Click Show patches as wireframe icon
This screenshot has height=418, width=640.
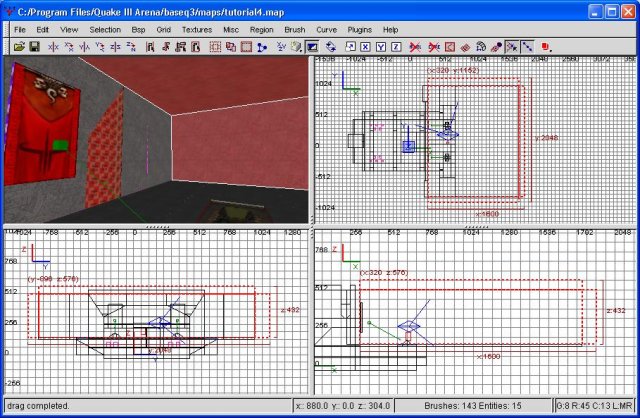465,47
